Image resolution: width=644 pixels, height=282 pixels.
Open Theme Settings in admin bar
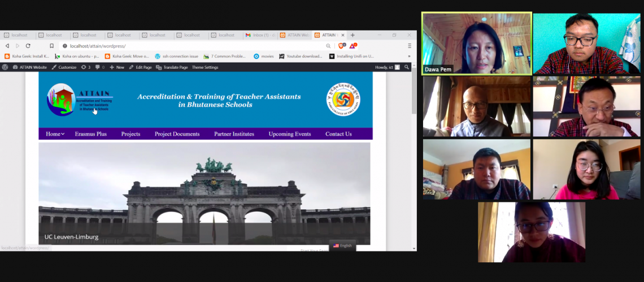(x=205, y=67)
